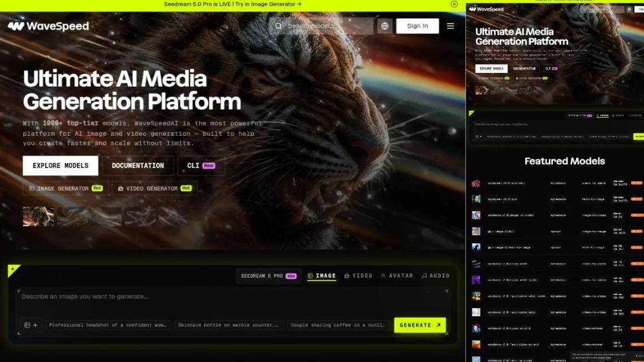The image size is (644, 362).
Task: Switch to the Video tab
Action: click(x=359, y=276)
